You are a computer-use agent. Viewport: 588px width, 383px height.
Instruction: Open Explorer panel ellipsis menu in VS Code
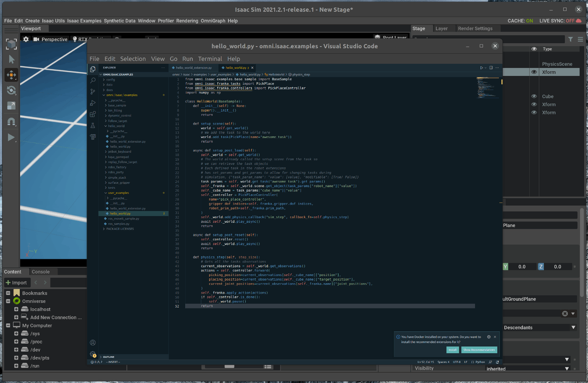point(163,68)
